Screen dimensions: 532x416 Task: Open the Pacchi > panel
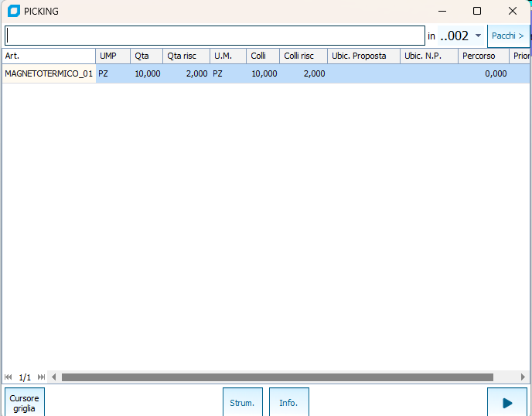[x=508, y=36]
